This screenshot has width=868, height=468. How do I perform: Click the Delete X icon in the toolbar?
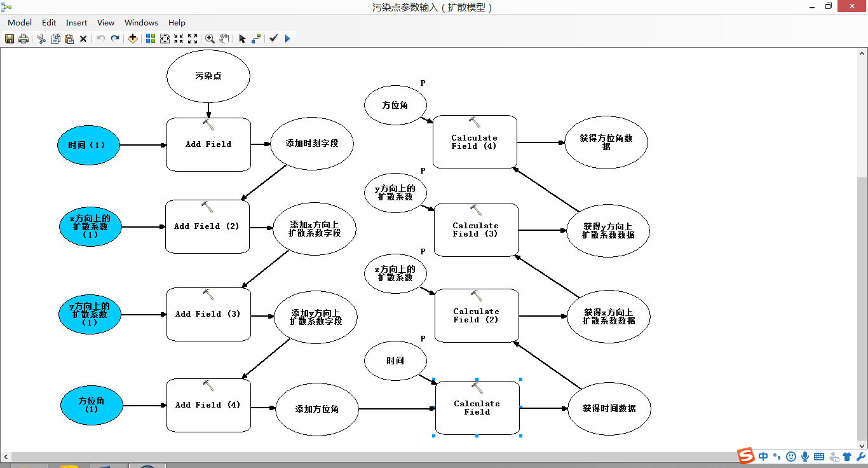(x=83, y=39)
